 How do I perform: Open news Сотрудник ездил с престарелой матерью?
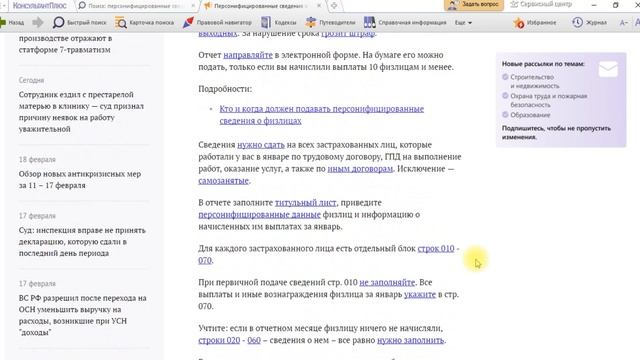(x=81, y=111)
